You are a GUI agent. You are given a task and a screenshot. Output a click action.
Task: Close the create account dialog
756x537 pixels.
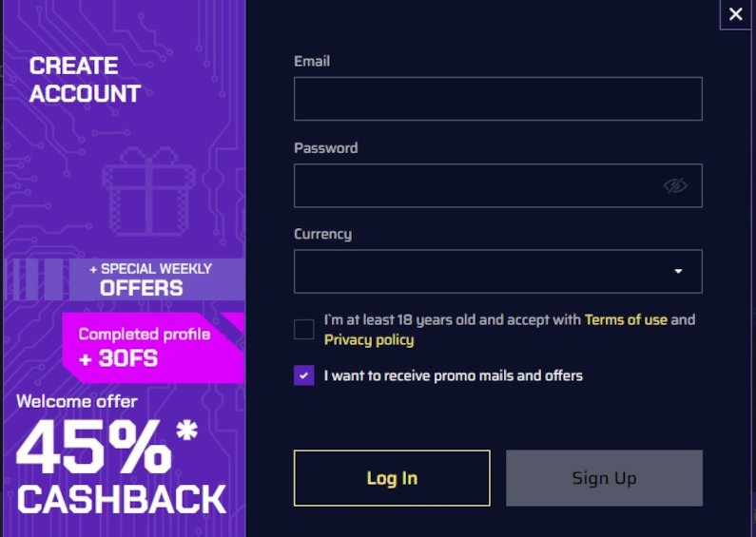click(735, 14)
